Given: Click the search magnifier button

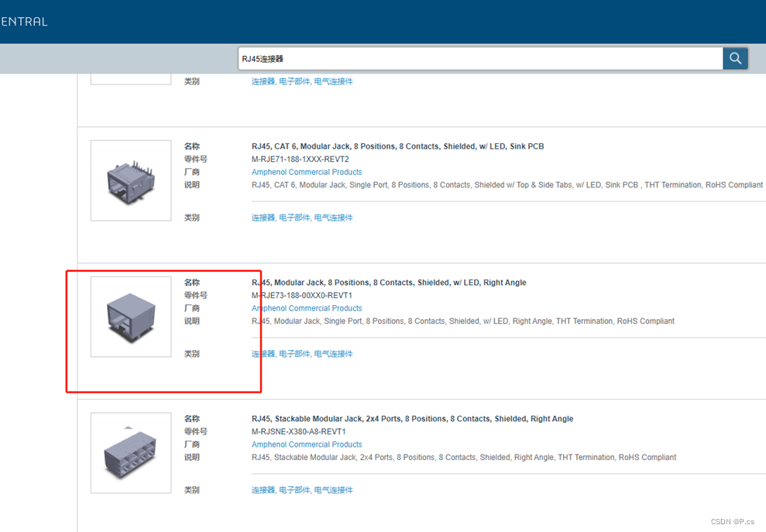Looking at the screenshot, I should [735, 59].
